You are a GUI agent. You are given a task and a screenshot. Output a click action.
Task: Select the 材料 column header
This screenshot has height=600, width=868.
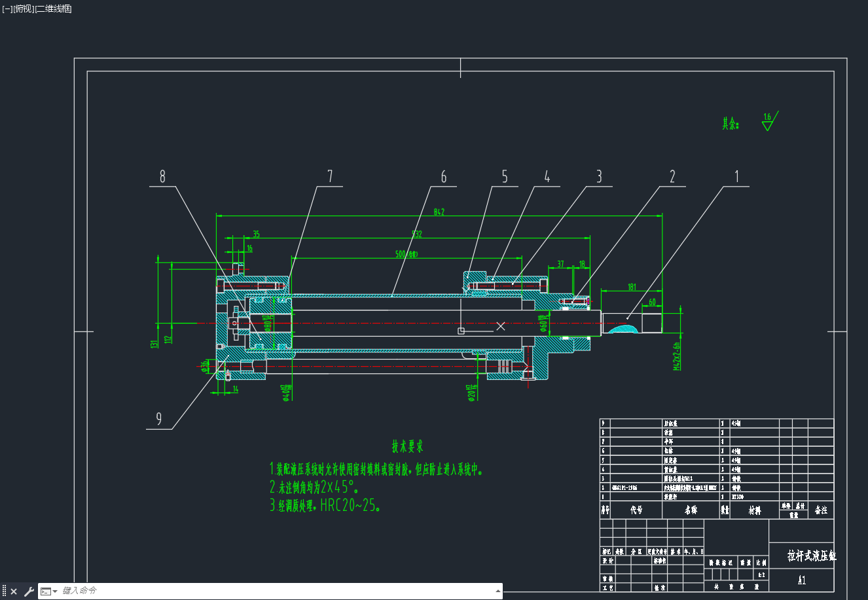(x=754, y=510)
